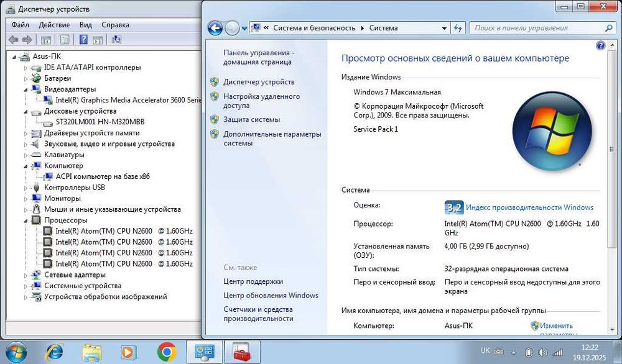This screenshot has height=364, width=622.
Task: Switch to the Device Manager toolbox taskbar button
Action: (242, 352)
